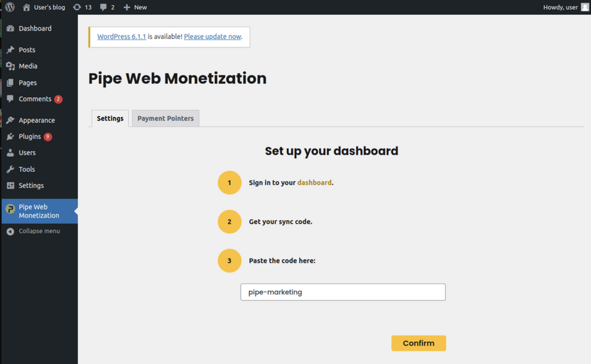This screenshot has height=364, width=591.
Task: Open the User's blog home icon
Action: (26, 7)
